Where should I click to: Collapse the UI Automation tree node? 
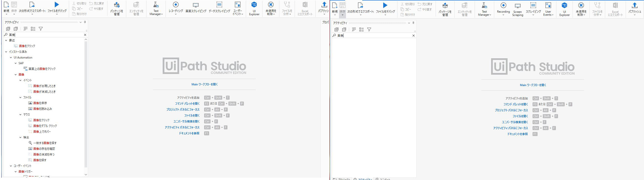pyautogui.click(x=11, y=57)
